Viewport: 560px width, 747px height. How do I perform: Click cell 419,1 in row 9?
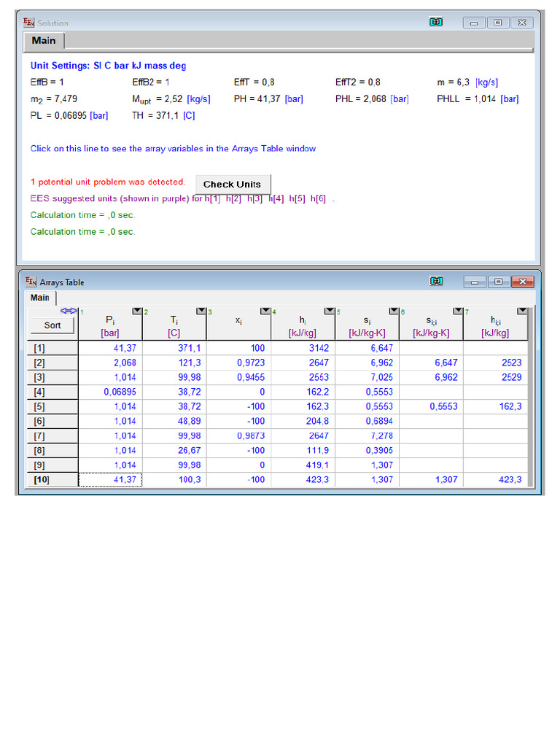click(x=303, y=465)
